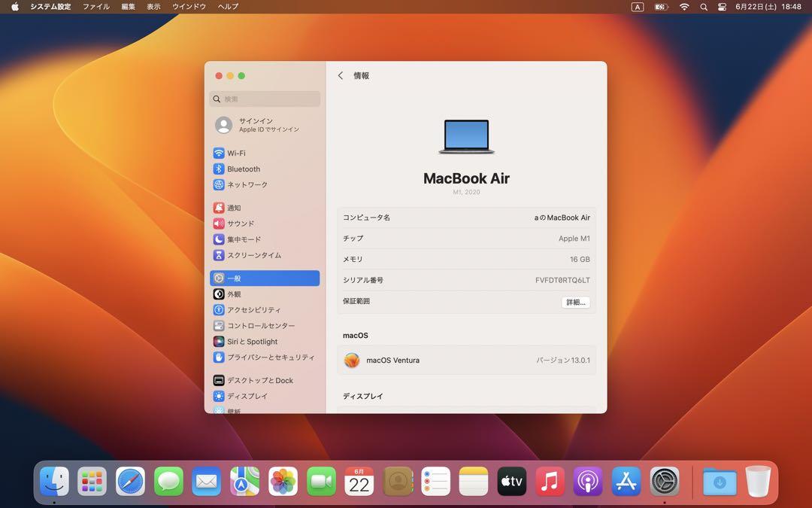Open Music from the Dock

click(550, 482)
